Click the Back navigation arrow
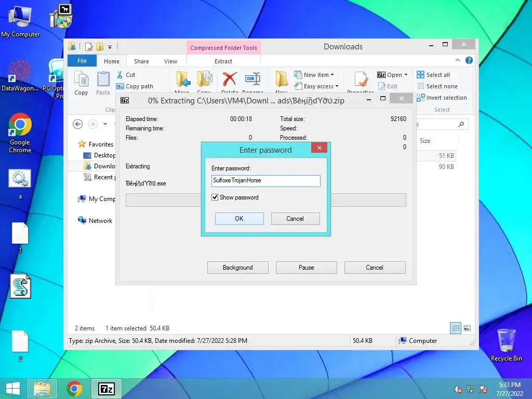Image resolution: width=532 pixels, height=399 pixels. click(78, 124)
